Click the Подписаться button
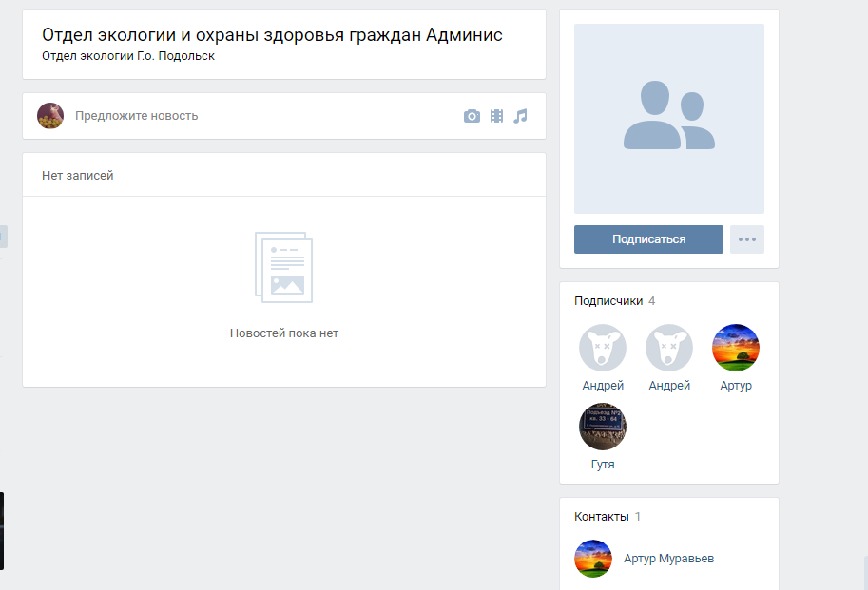 [648, 239]
